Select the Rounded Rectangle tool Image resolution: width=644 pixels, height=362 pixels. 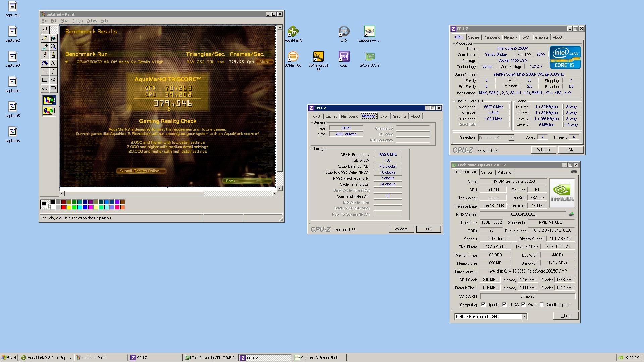53,88
